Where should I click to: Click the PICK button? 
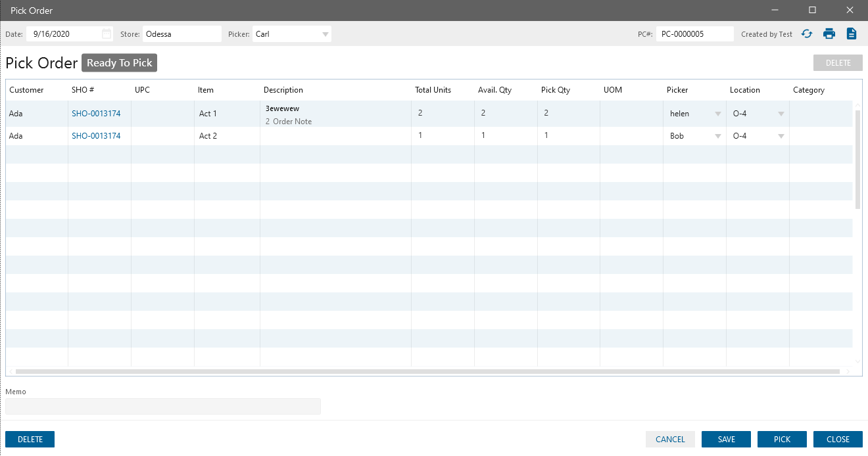782,440
